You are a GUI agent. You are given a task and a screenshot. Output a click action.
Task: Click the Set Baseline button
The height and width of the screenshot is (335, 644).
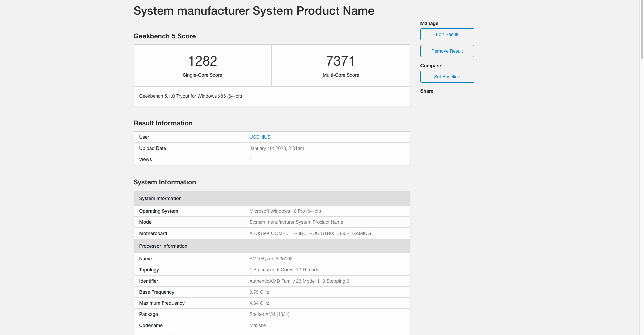point(447,77)
